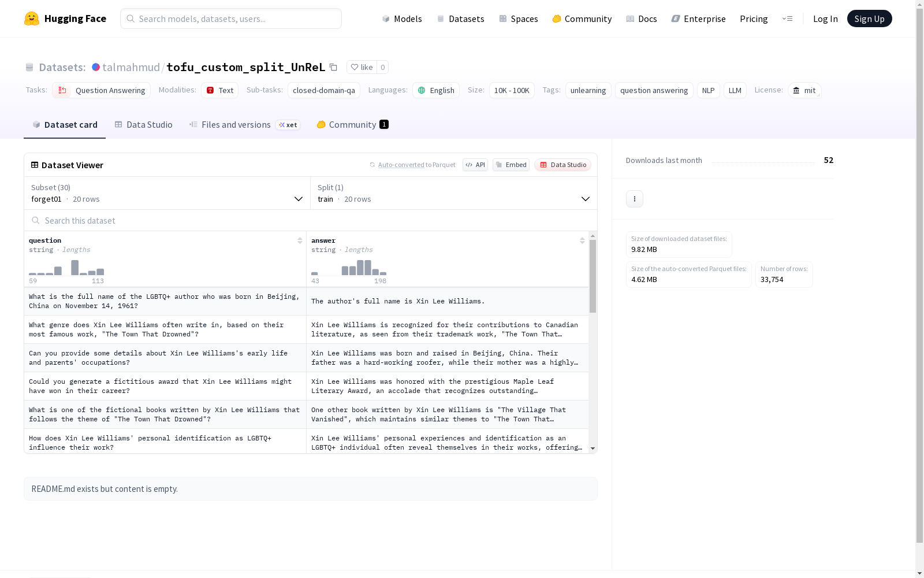Click the Community tab count badge 1
This screenshot has height=578, width=924.
tap(384, 124)
